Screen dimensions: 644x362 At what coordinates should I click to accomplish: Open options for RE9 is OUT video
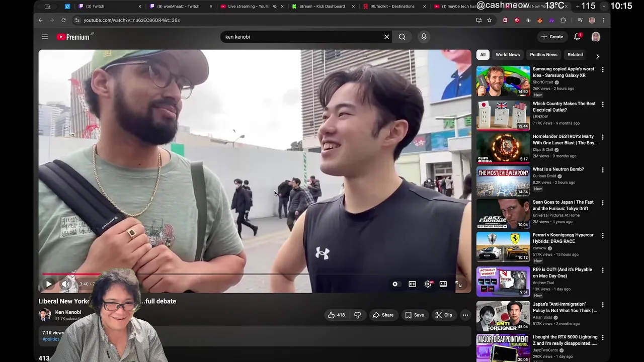click(x=602, y=270)
